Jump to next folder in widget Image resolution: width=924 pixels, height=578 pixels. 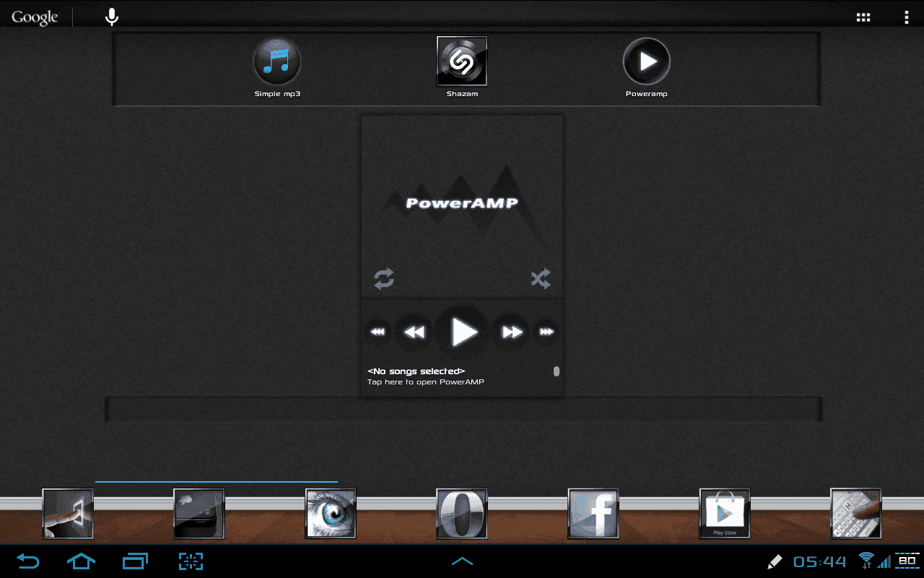pyautogui.click(x=546, y=332)
